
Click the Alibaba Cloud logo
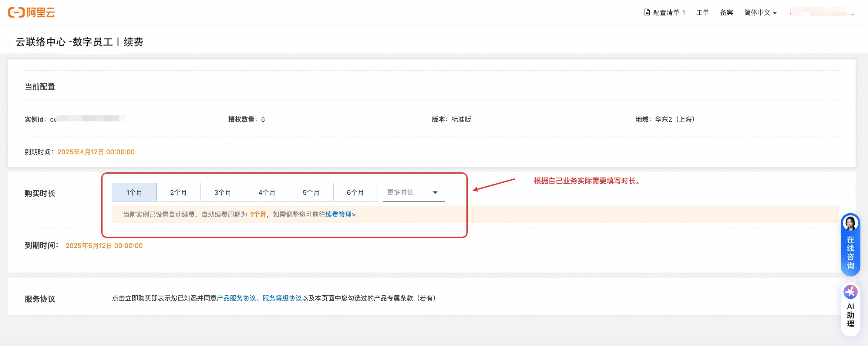(x=31, y=12)
